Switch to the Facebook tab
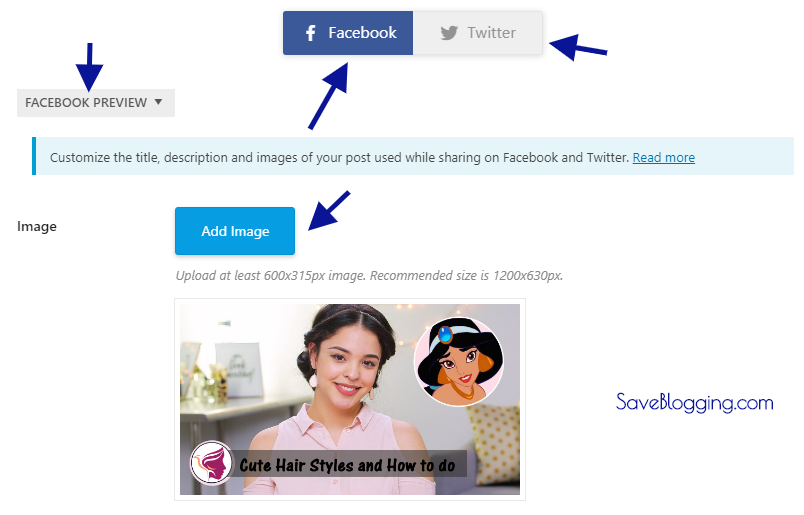 click(x=348, y=33)
